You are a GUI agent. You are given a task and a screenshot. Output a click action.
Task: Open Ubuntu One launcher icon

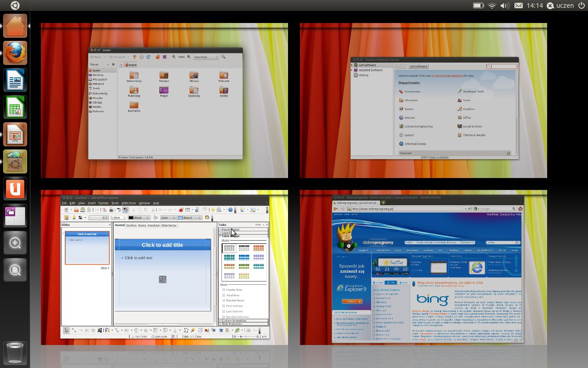tap(15, 189)
